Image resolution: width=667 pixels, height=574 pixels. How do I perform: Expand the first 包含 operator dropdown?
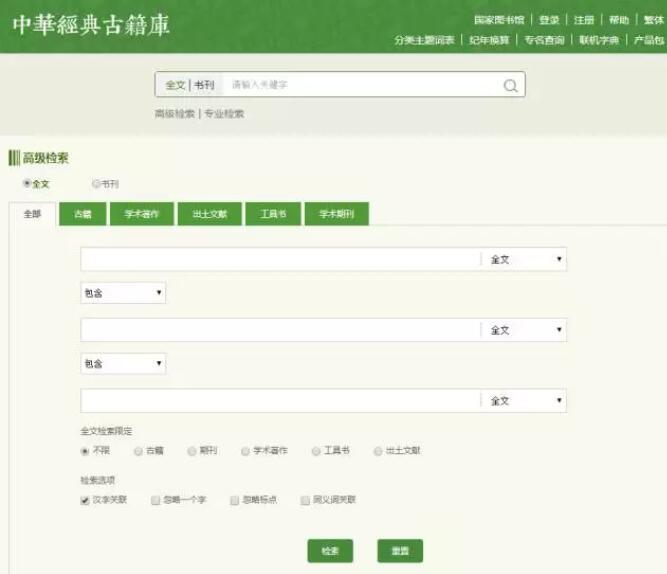point(123,294)
